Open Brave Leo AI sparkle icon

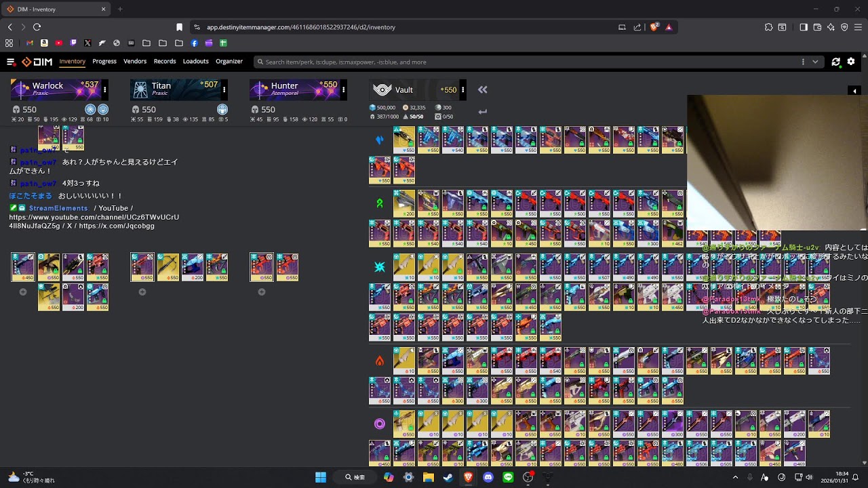[x=831, y=27]
